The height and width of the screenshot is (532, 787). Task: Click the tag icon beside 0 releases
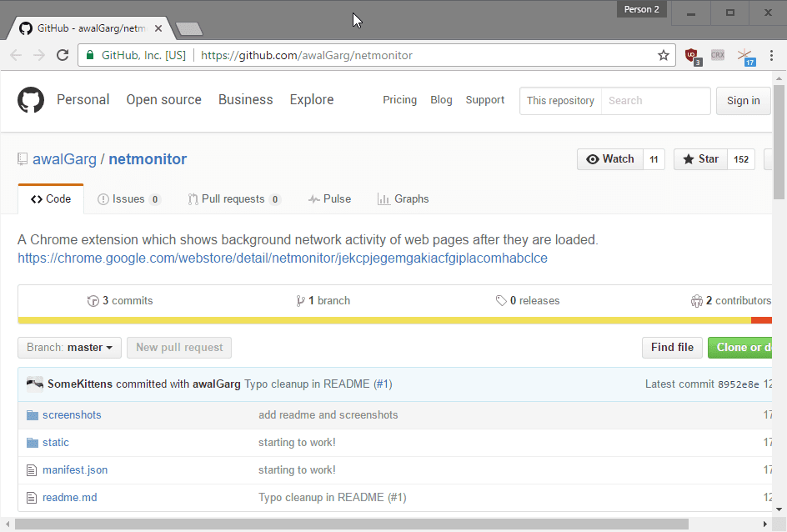502,300
